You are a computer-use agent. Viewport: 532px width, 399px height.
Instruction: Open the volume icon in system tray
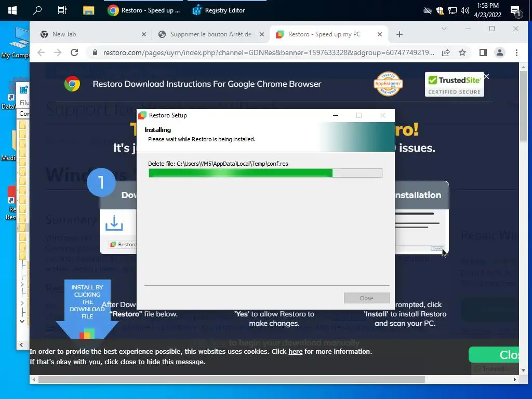(x=465, y=10)
